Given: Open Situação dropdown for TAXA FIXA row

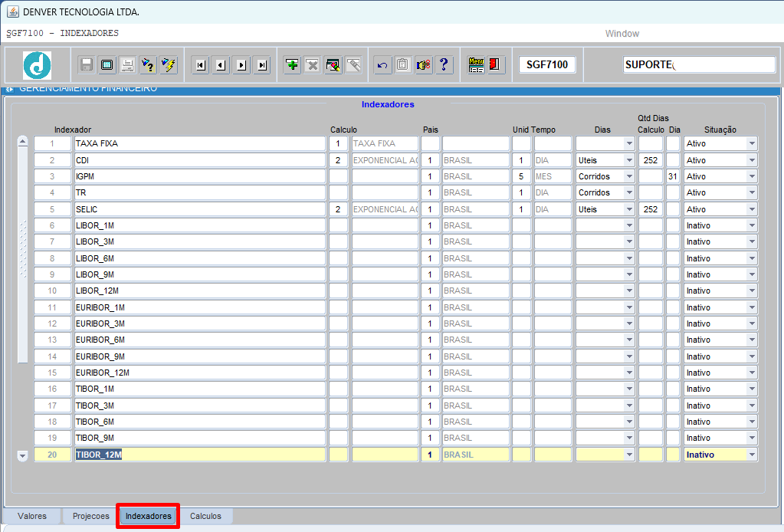Looking at the screenshot, I should pyautogui.click(x=752, y=143).
